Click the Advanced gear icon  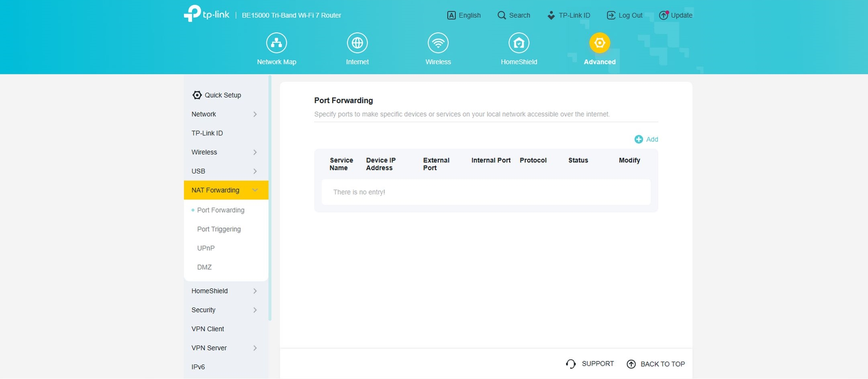pyautogui.click(x=599, y=43)
